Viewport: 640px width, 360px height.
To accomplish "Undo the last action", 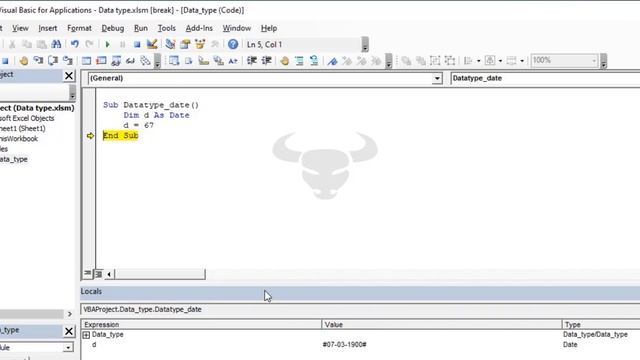I will [75, 44].
